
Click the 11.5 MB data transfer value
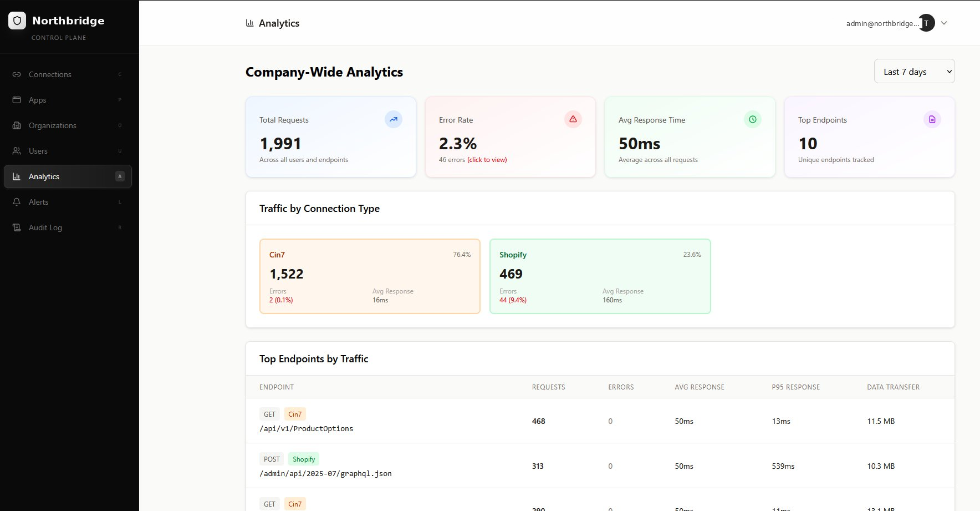pos(881,421)
